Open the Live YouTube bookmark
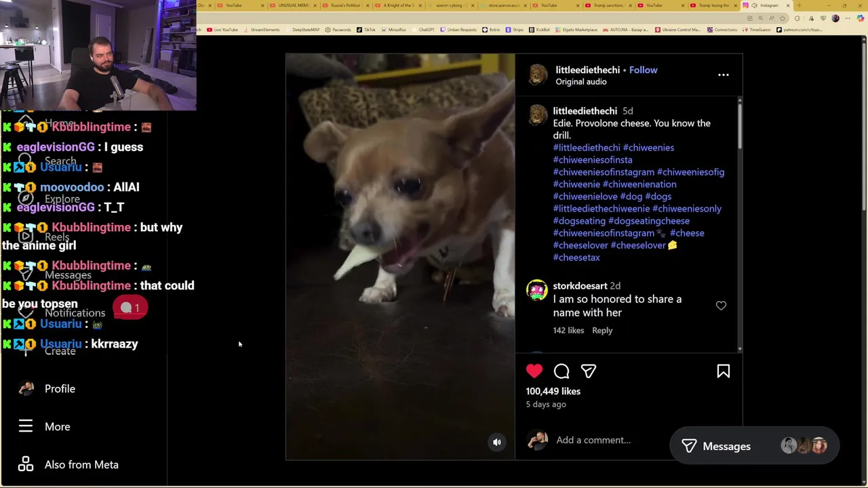 222,30
